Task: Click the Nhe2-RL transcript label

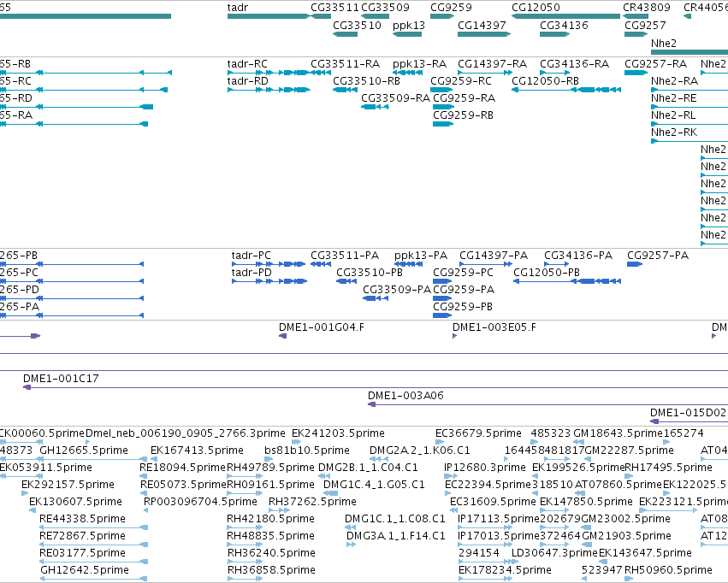Action: click(674, 115)
